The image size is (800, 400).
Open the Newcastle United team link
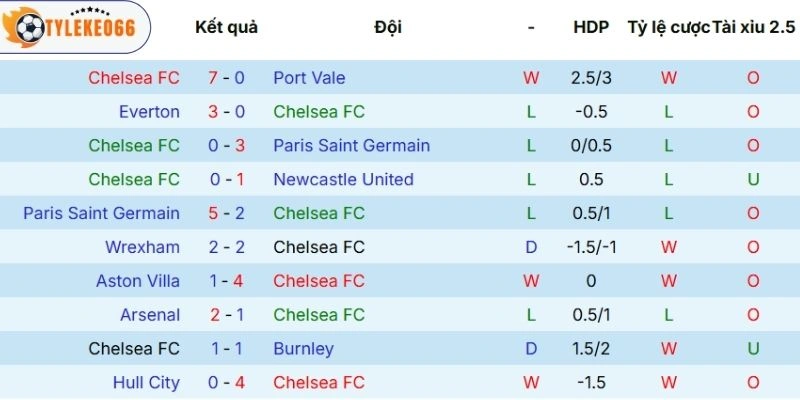click(343, 179)
